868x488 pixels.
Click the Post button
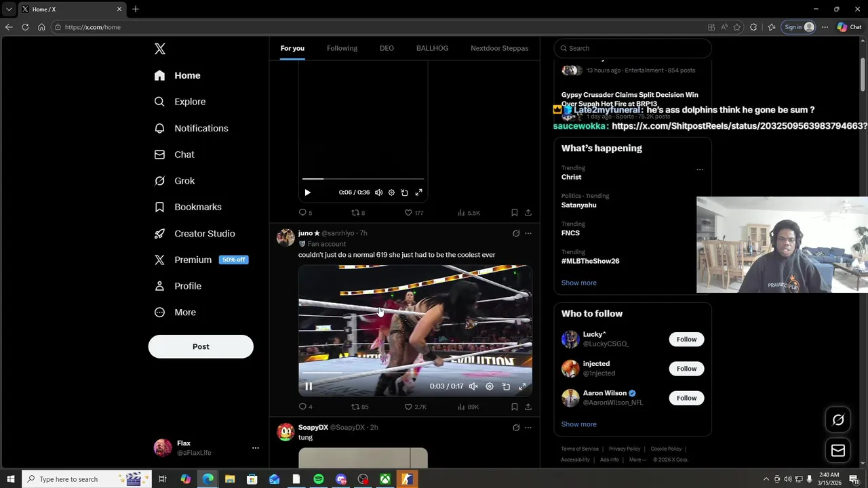[201, 346]
